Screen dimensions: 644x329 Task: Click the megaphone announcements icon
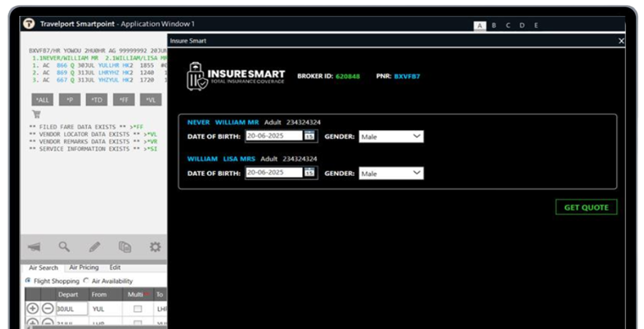(x=34, y=247)
